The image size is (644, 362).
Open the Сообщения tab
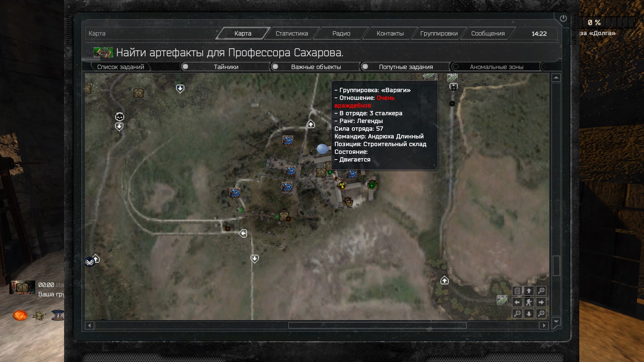click(x=488, y=34)
